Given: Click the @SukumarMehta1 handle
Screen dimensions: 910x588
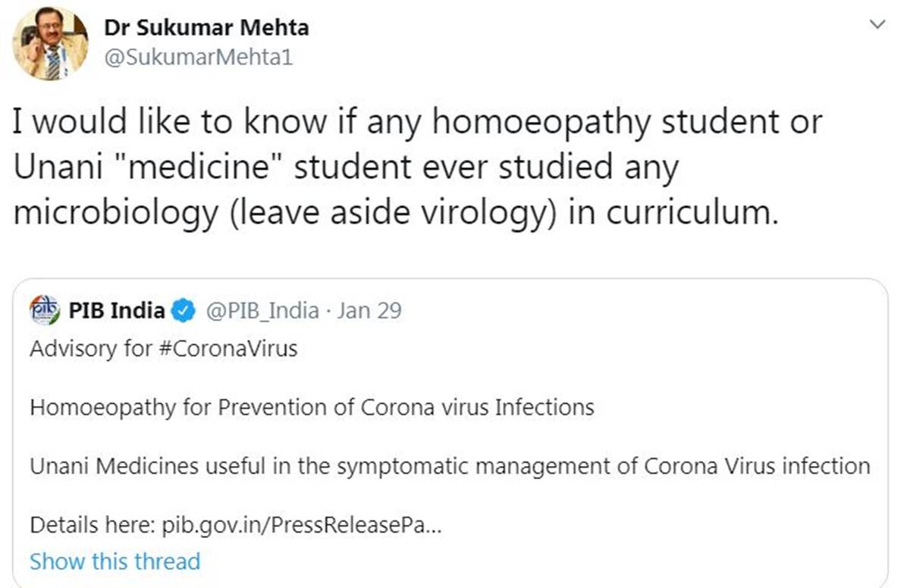Looking at the screenshot, I should click(x=198, y=58).
